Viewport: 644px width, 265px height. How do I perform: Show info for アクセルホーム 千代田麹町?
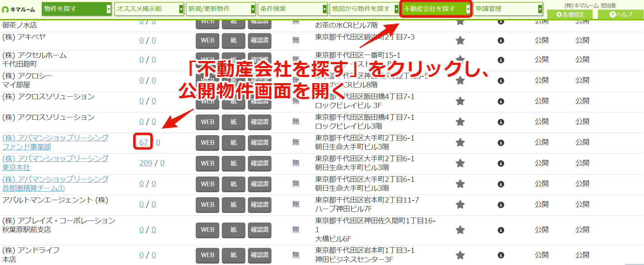click(501, 60)
